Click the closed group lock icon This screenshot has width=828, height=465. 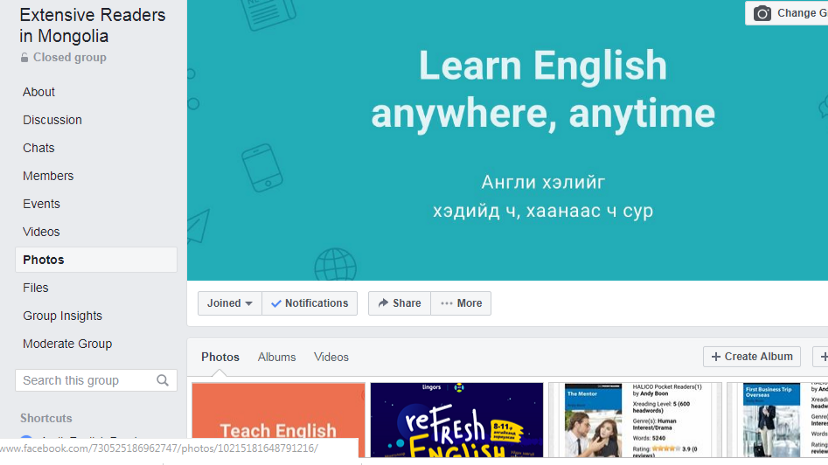24,58
